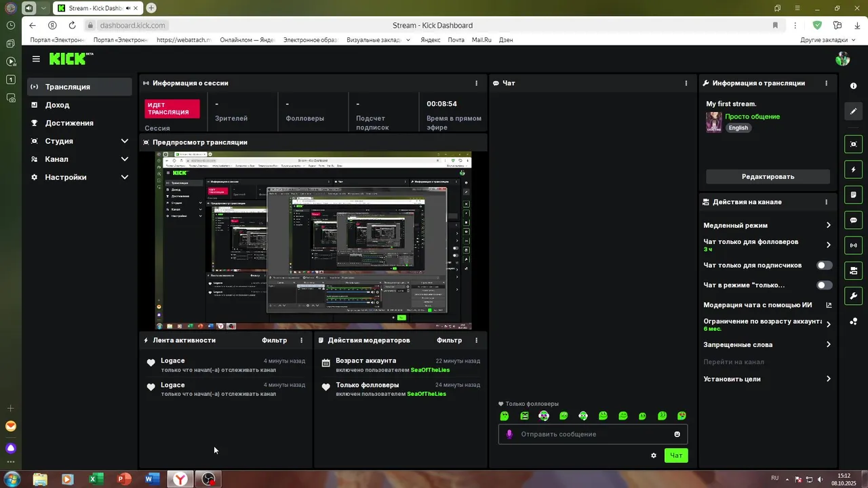Click the document notes icon in right toolbar
The height and width of the screenshot is (488, 868).
pyautogui.click(x=854, y=195)
